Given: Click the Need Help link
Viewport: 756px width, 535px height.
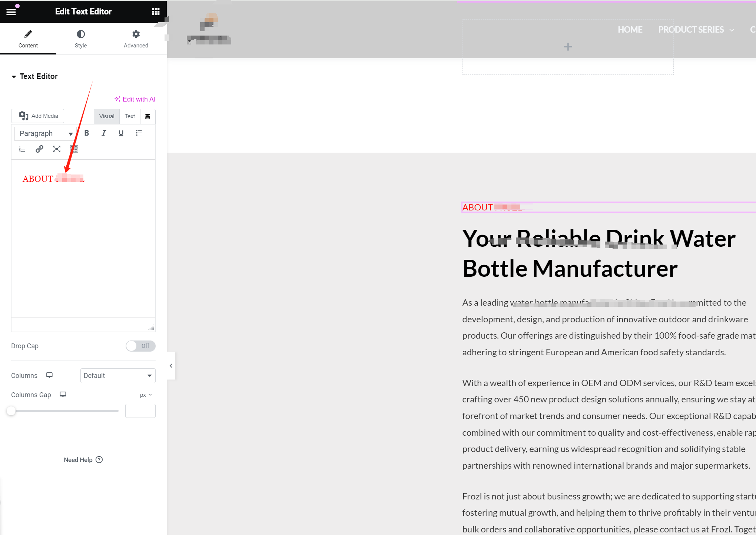Looking at the screenshot, I should point(83,460).
